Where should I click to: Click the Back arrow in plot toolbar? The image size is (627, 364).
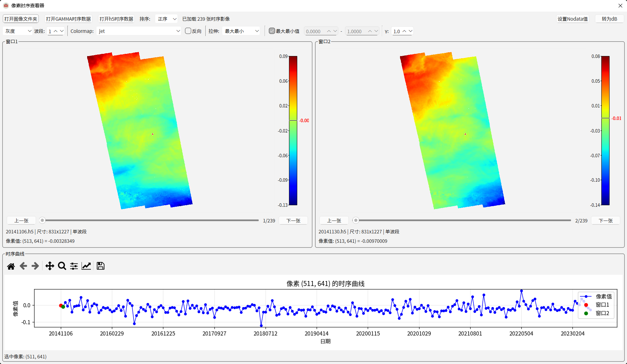coord(23,266)
